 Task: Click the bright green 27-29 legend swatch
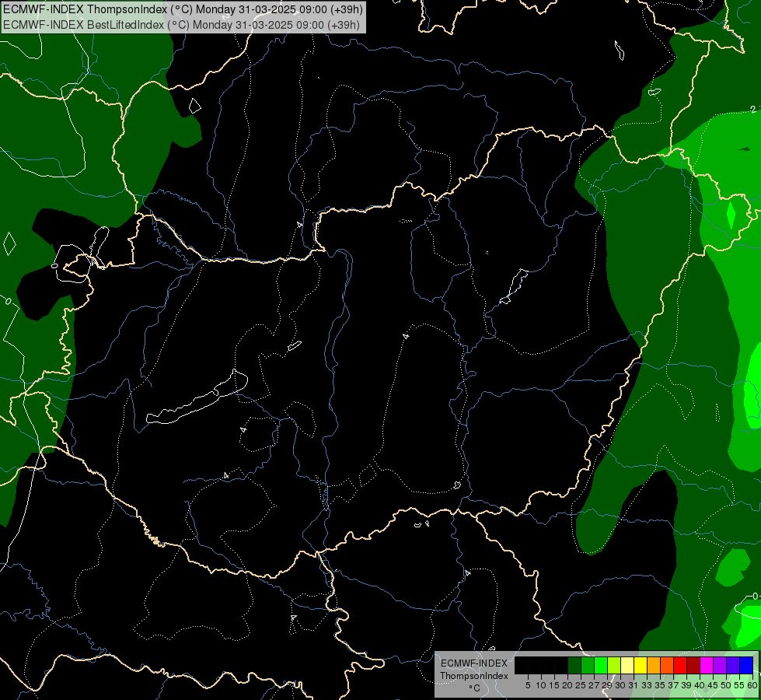pos(601,665)
